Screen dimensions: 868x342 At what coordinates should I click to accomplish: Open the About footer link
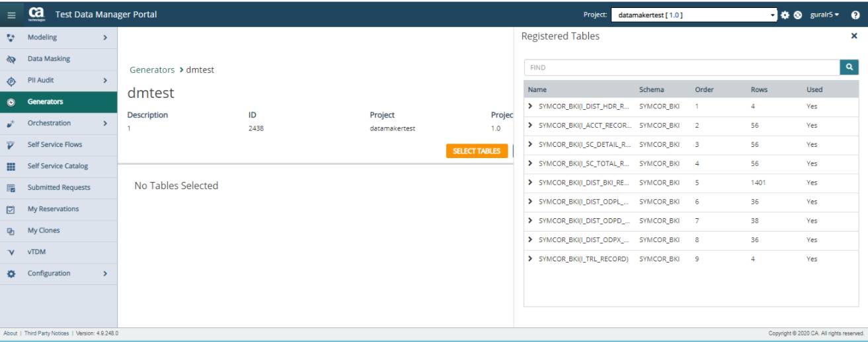point(11,333)
